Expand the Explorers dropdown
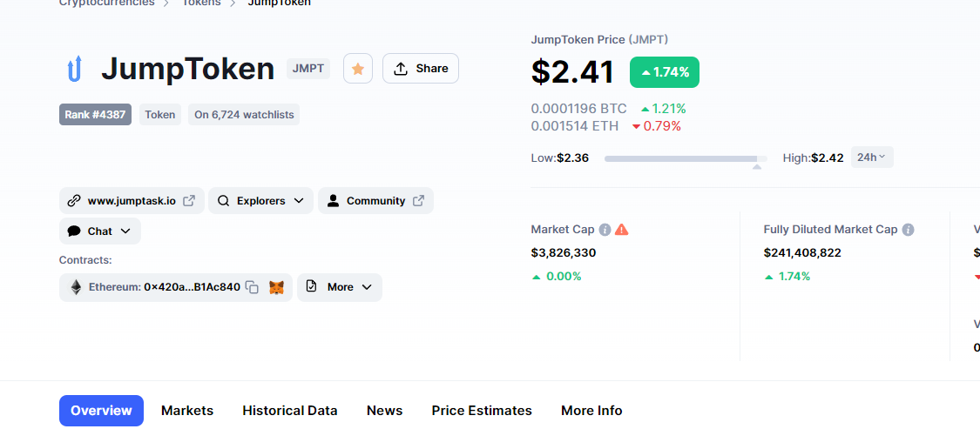 261,201
